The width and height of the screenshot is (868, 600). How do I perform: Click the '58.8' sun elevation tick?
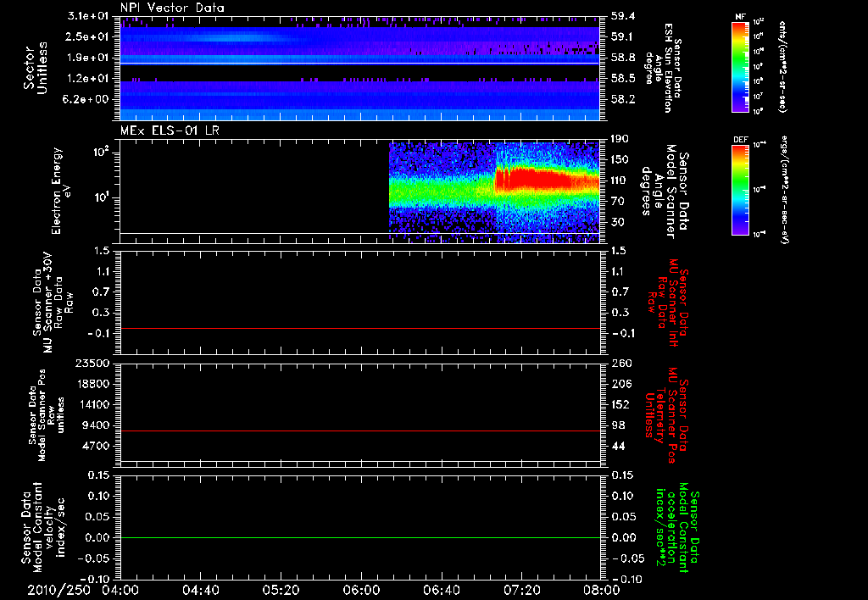(622, 58)
